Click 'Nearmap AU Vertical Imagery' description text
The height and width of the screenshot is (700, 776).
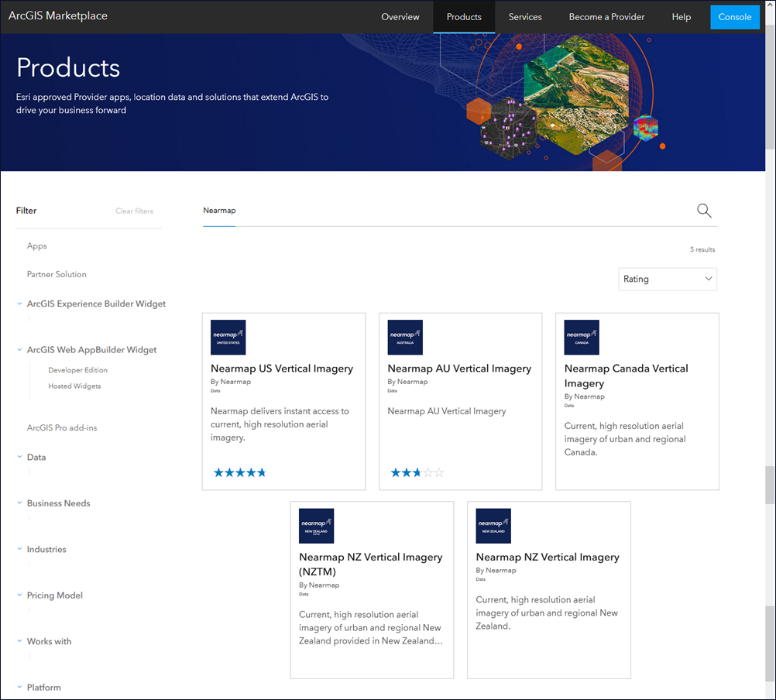pyautogui.click(x=446, y=411)
